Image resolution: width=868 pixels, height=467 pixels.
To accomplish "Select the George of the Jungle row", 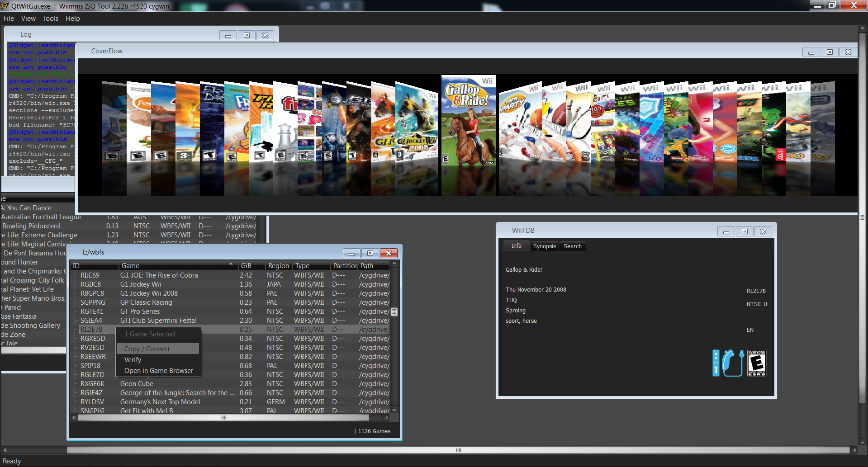I will [x=231, y=393].
